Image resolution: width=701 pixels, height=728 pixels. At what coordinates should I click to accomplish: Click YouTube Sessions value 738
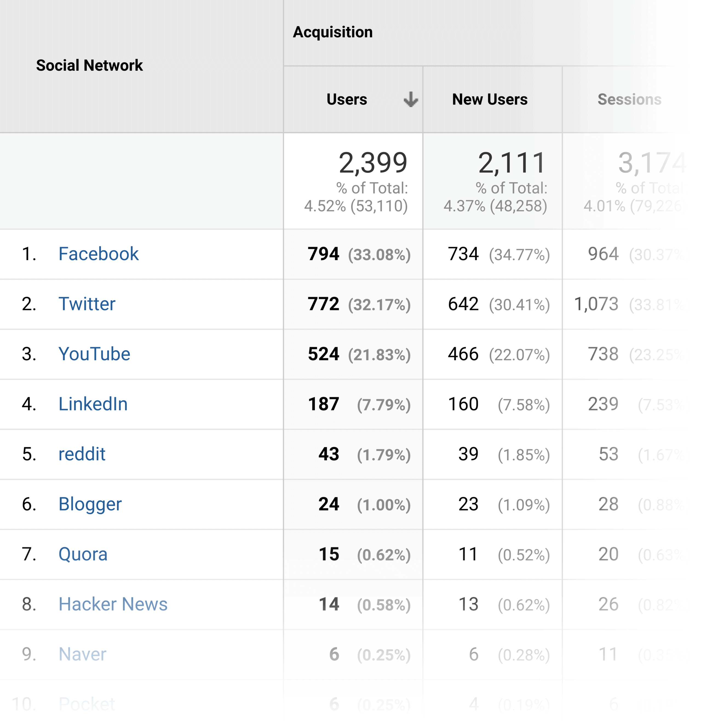(x=603, y=354)
